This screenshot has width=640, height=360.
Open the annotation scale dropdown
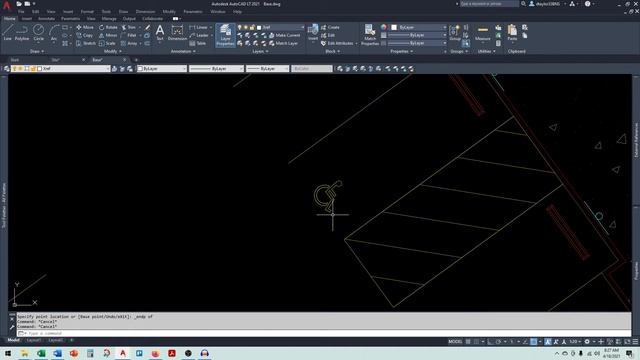(x=575, y=342)
